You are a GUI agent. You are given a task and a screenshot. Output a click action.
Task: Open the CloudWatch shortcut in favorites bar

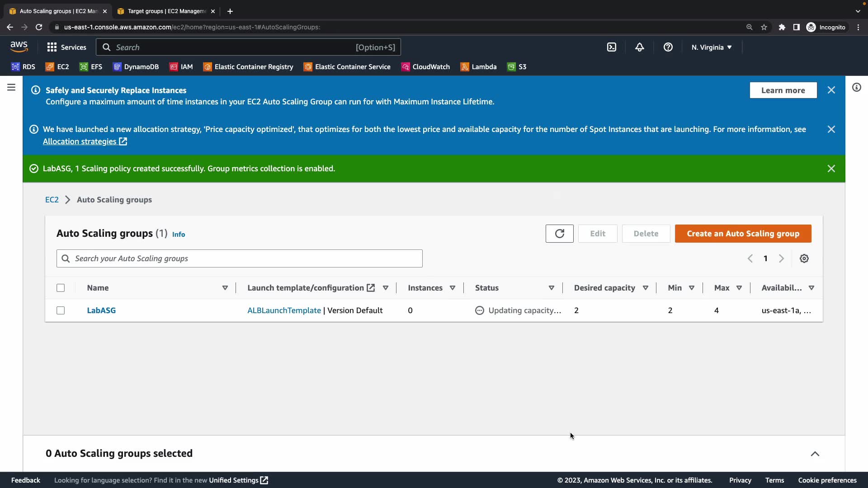coord(425,67)
